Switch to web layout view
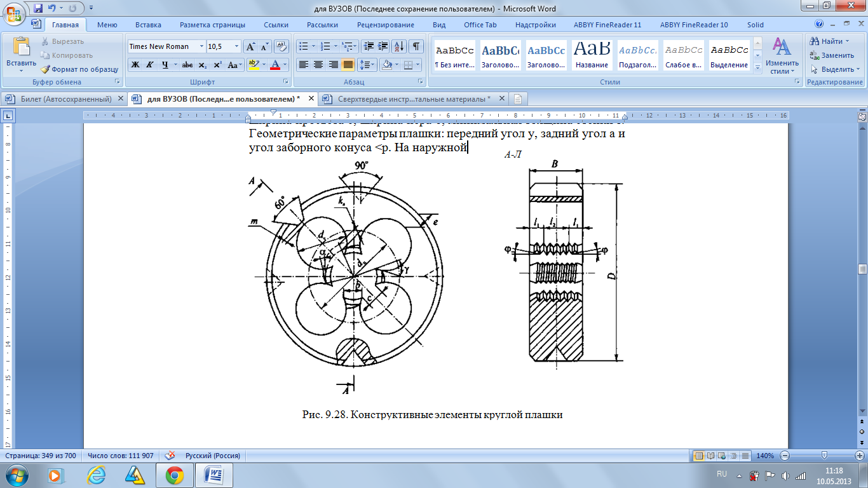Image resolution: width=868 pixels, height=488 pixels. [721, 456]
